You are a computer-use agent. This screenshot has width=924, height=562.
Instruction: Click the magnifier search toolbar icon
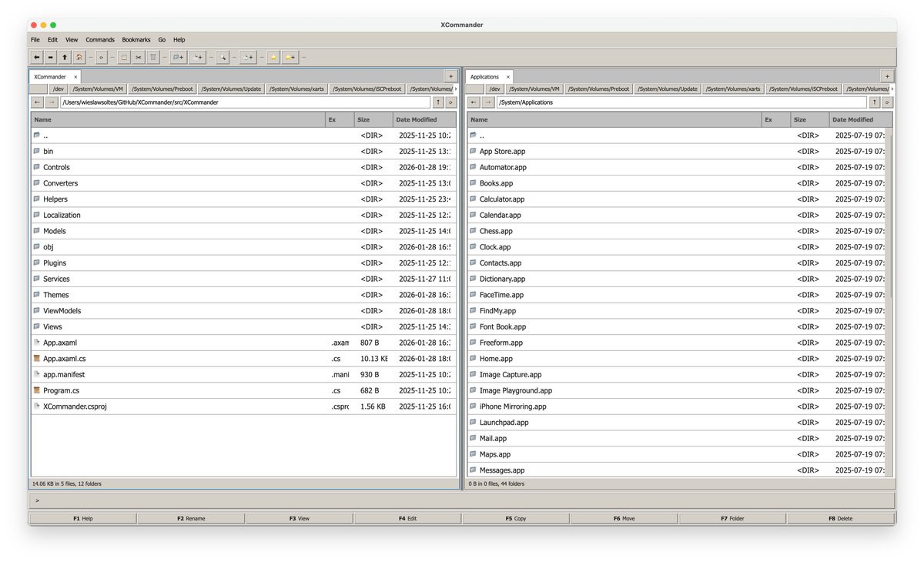point(222,57)
